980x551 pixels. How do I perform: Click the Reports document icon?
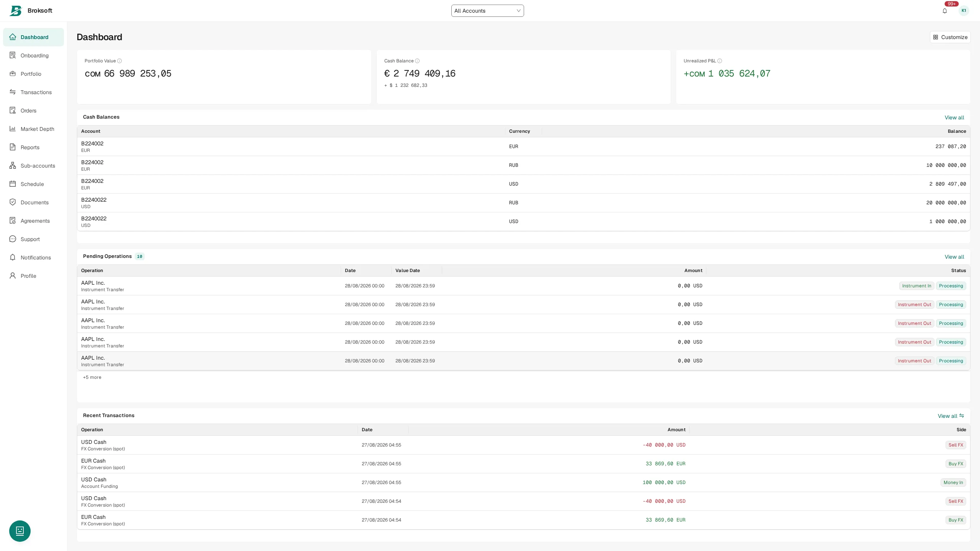coord(13,147)
